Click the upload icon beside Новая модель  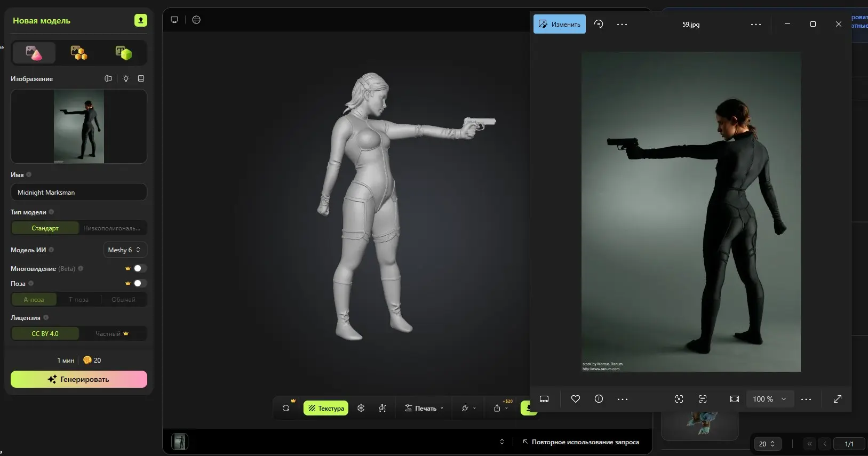coord(140,20)
